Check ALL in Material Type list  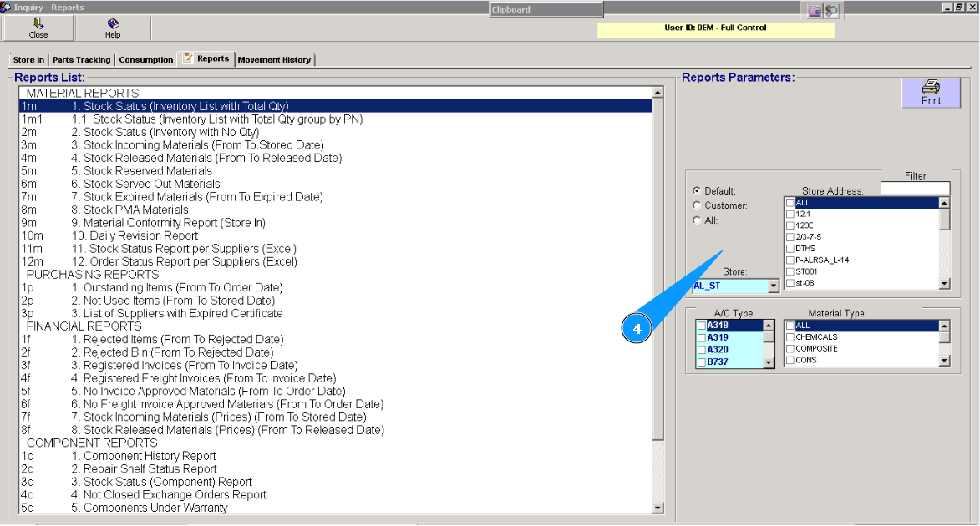coord(790,326)
